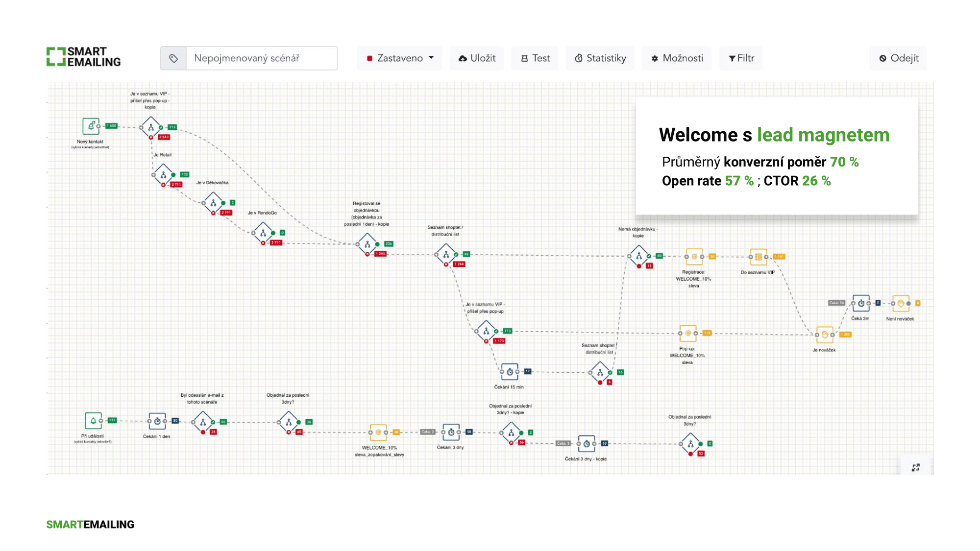The image size is (980, 551).
Task: Select Čekání 3 dny - kopie wait node
Action: [x=586, y=444]
